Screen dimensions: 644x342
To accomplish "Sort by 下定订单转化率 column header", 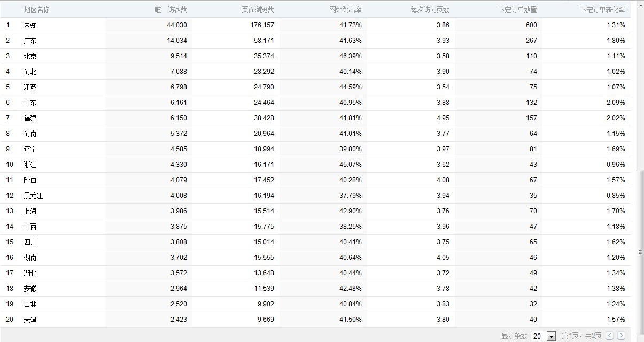I will click(x=602, y=10).
